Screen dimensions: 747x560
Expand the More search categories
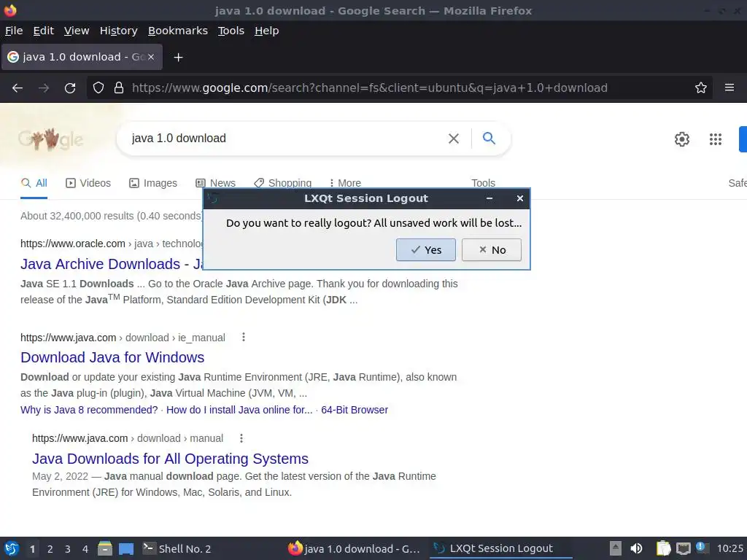pos(345,183)
